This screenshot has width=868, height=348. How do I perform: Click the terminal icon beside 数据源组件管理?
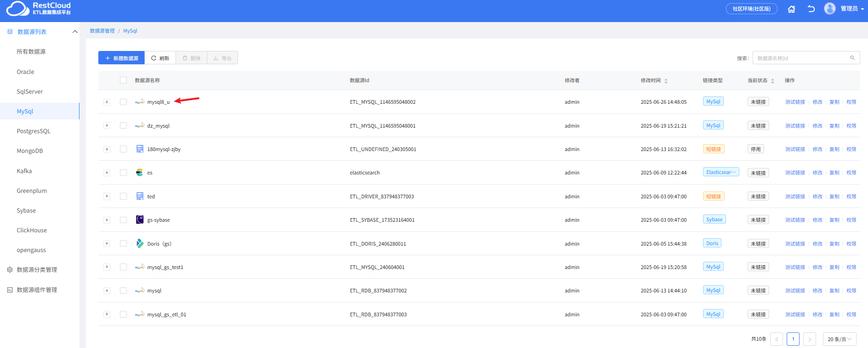10,290
